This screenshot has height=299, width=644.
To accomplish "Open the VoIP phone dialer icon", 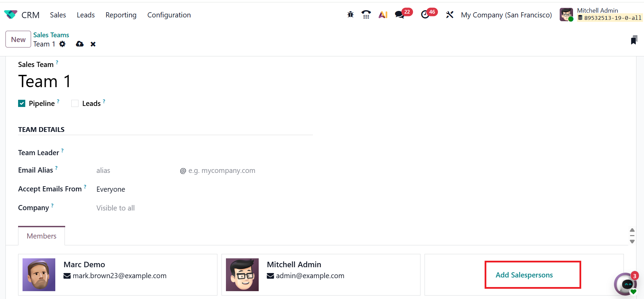I will pyautogui.click(x=366, y=15).
